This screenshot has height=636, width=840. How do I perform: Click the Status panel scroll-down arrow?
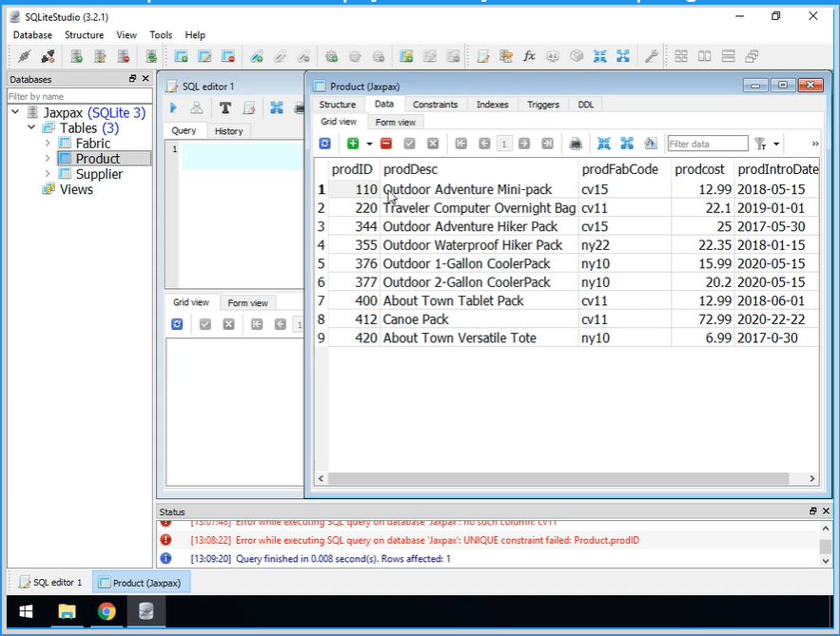(x=826, y=561)
